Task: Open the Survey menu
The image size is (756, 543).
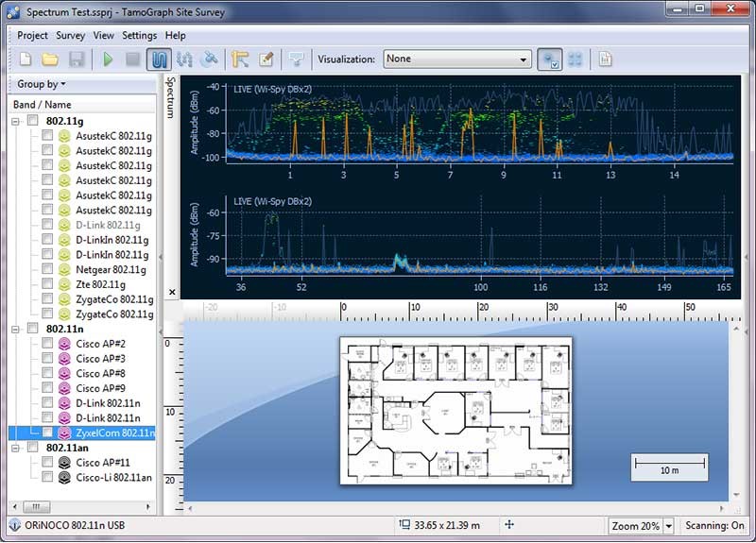Action: 70,36
